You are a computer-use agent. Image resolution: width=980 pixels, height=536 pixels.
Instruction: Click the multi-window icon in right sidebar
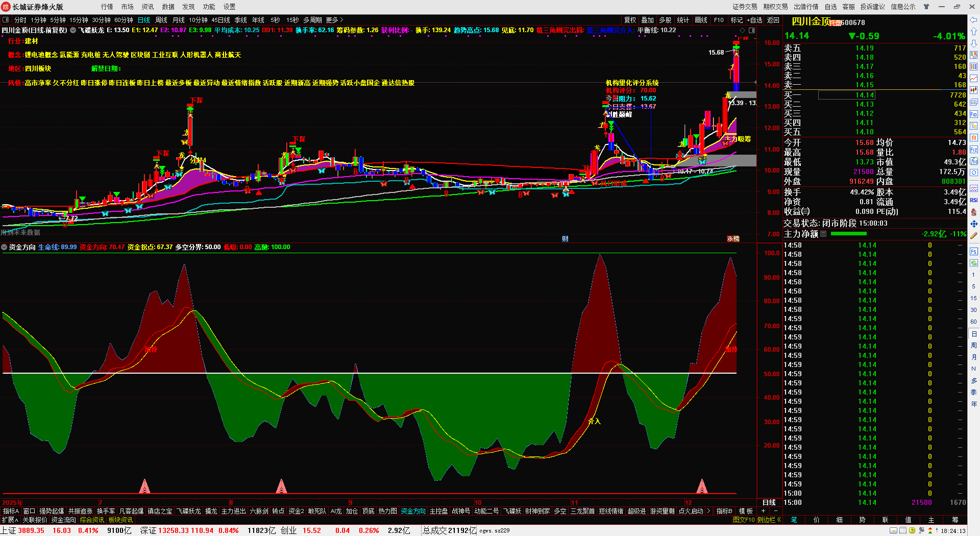point(974,102)
